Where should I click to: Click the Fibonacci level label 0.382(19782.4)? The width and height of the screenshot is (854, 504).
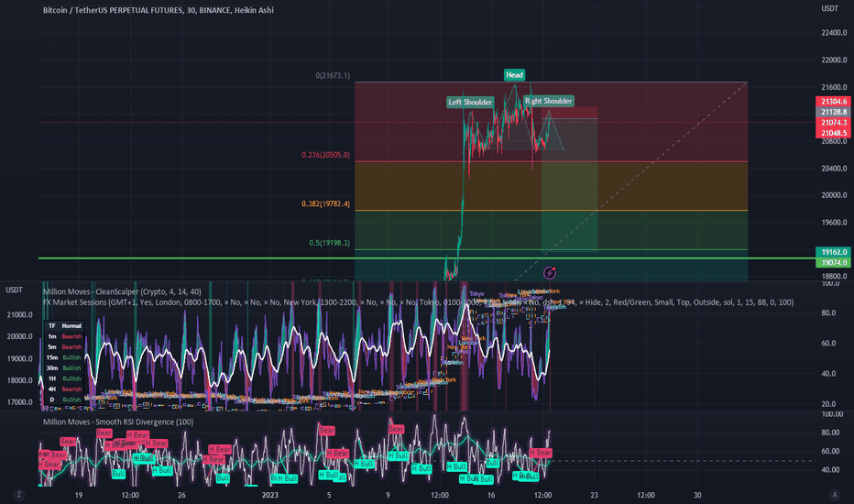[325, 203]
